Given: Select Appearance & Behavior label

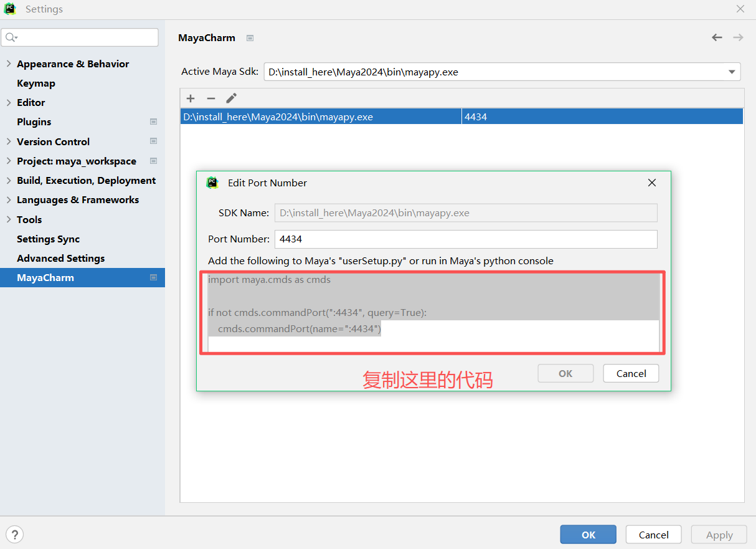Looking at the screenshot, I should (73, 64).
